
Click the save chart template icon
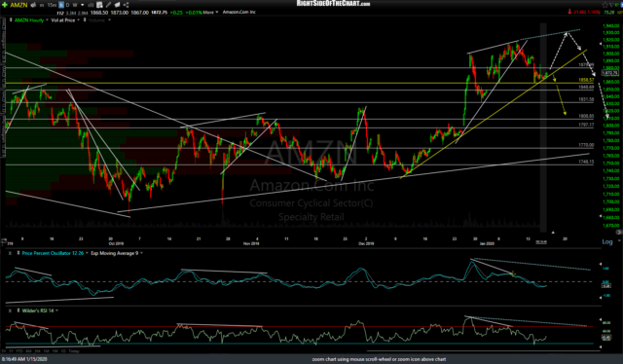point(99,5)
